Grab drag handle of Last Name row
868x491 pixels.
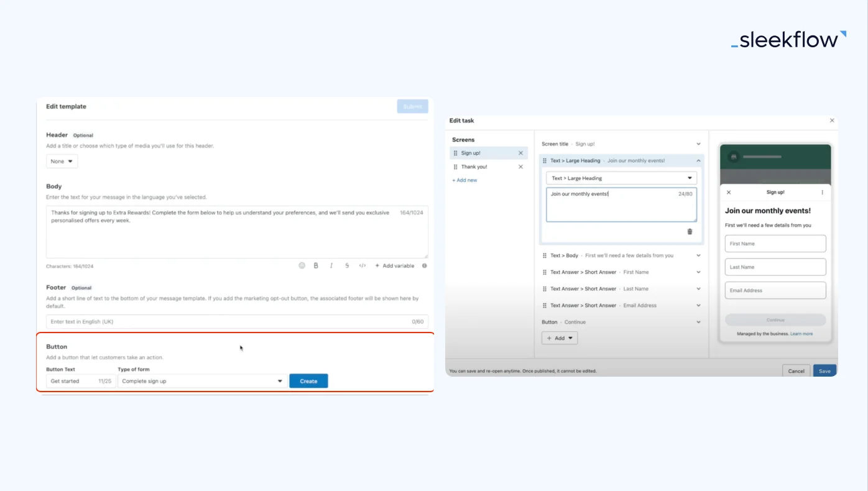(x=545, y=289)
